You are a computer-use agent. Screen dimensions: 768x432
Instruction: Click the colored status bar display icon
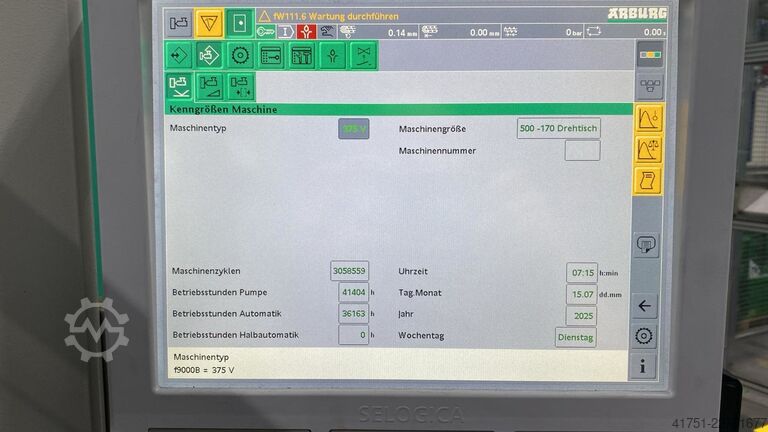tap(650, 54)
